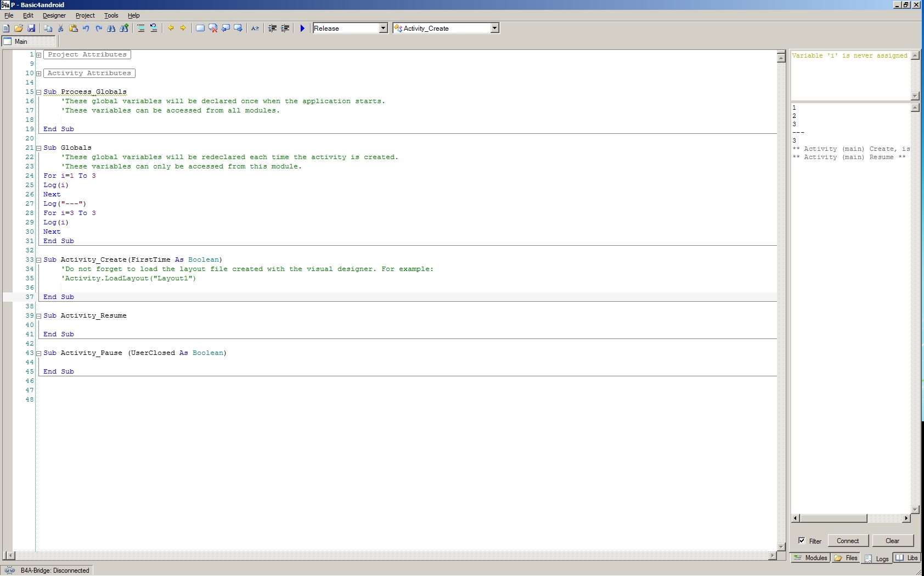Viewport: 924px width, 576px height.
Task: Switch to the Logs tab
Action: click(877, 558)
